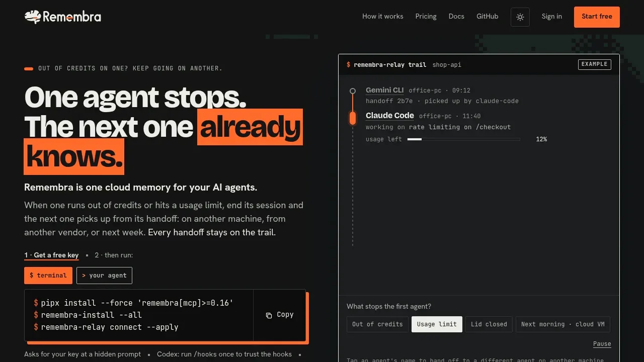The width and height of the screenshot is (644, 362).
Task: Click 'working on rate limiting on /checkout' text
Action: (x=438, y=127)
